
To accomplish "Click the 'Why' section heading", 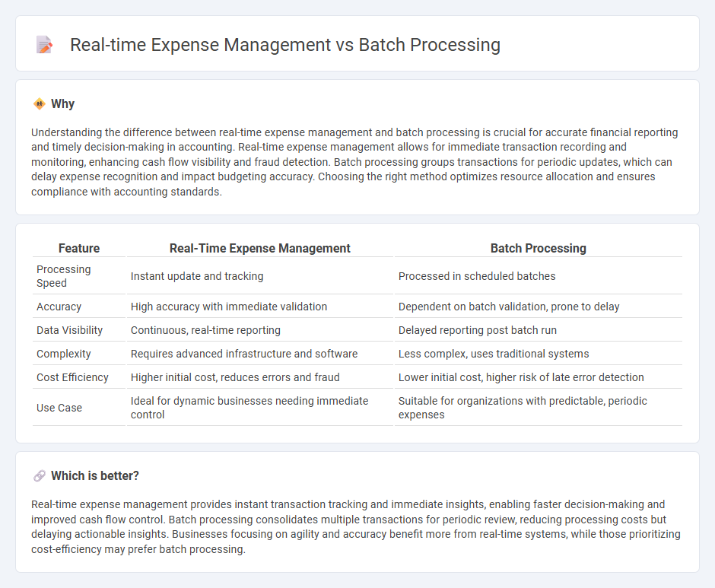I will (x=62, y=104).
